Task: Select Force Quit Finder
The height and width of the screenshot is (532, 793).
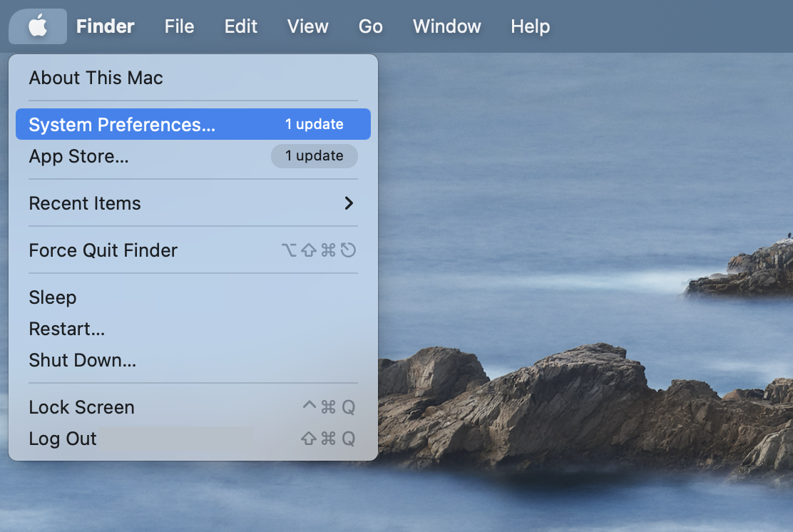Action: (193, 250)
